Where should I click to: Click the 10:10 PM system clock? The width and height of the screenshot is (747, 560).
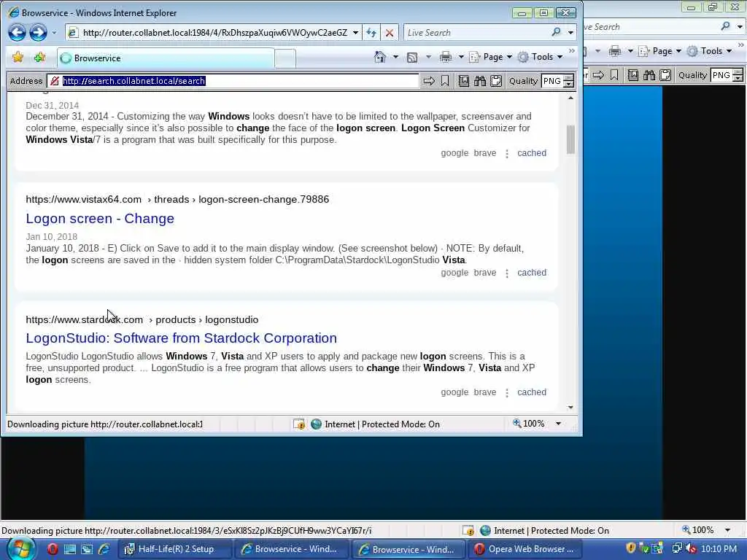point(719,548)
